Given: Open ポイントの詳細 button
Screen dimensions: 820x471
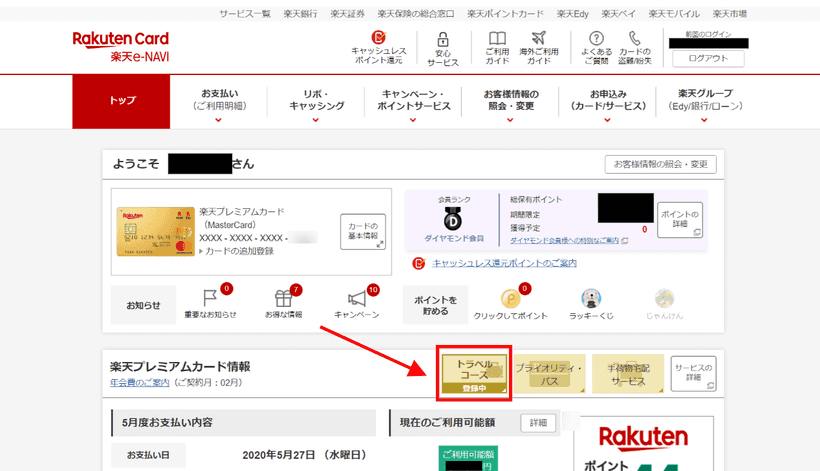Looking at the screenshot, I should coord(680,220).
